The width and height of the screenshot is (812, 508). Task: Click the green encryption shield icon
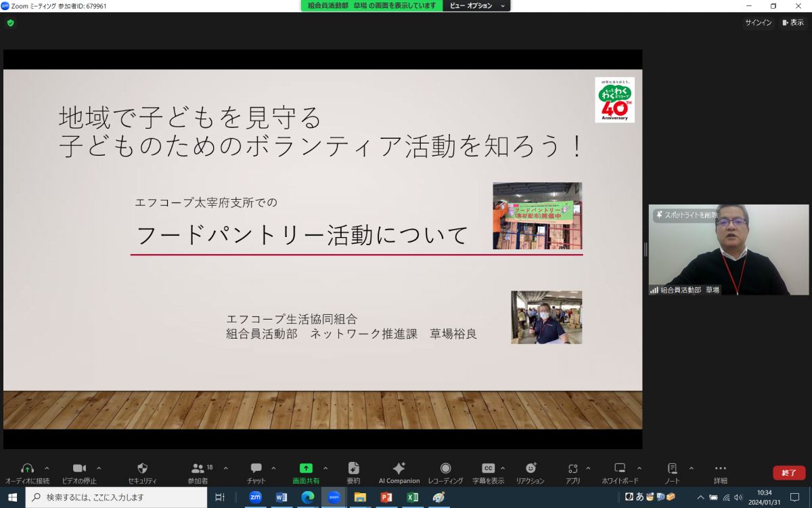coord(10,22)
